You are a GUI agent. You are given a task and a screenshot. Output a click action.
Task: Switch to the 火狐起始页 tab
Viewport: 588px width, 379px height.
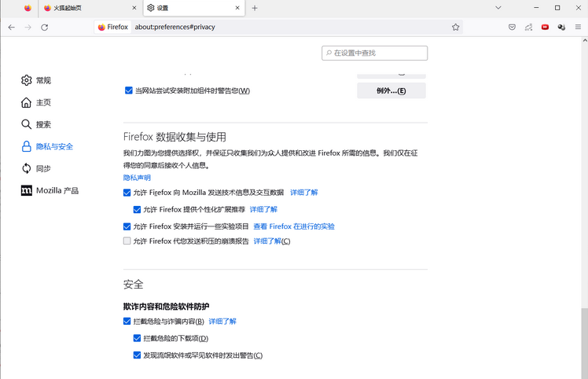[x=90, y=8]
